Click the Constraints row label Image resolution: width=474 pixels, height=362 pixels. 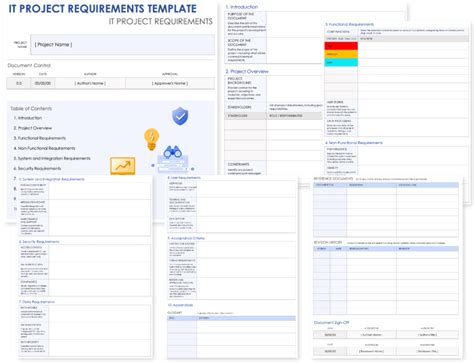pyautogui.click(x=238, y=164)
